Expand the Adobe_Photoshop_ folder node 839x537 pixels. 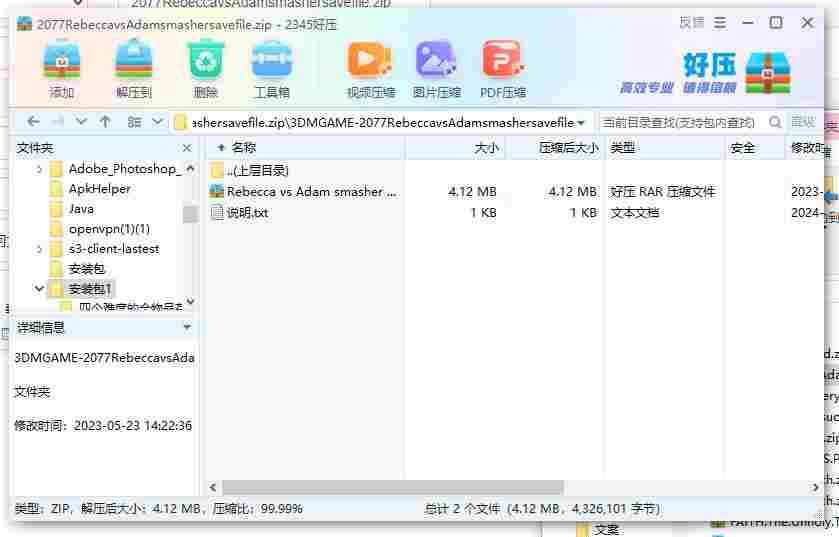tap(39, 170)
